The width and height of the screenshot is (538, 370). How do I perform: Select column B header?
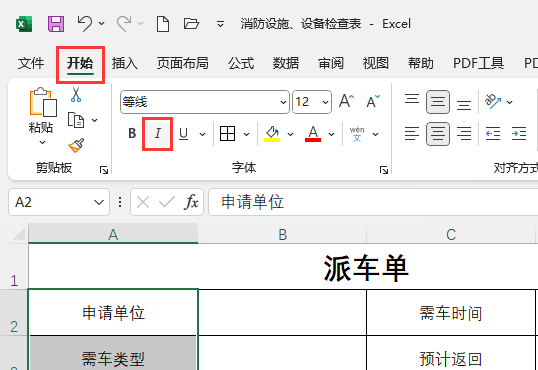[282, 235]
